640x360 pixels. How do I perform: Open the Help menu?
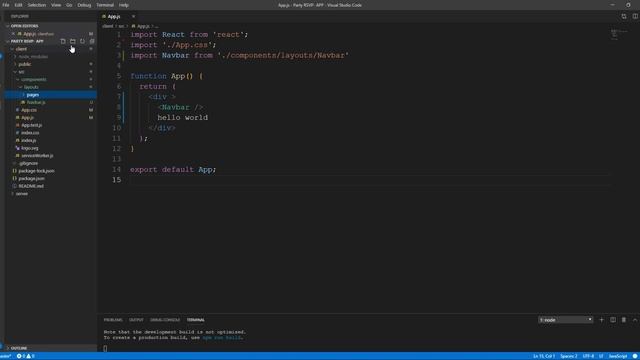[x=124, y=5]
